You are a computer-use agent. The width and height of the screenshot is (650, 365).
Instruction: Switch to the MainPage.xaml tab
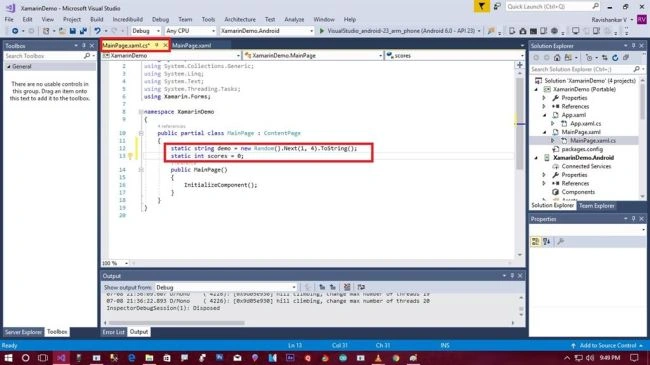tap(192, 45)
